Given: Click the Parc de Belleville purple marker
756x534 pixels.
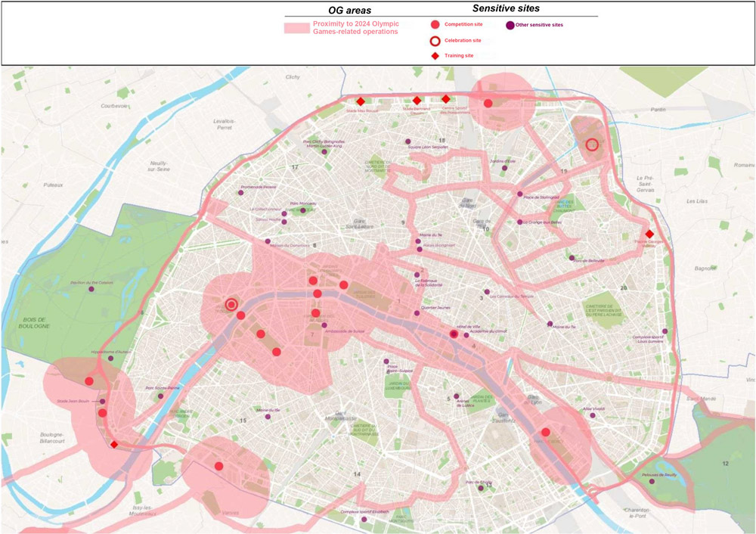Looking at the screenshot, I should pyautogui.click(x=572, y=258).
